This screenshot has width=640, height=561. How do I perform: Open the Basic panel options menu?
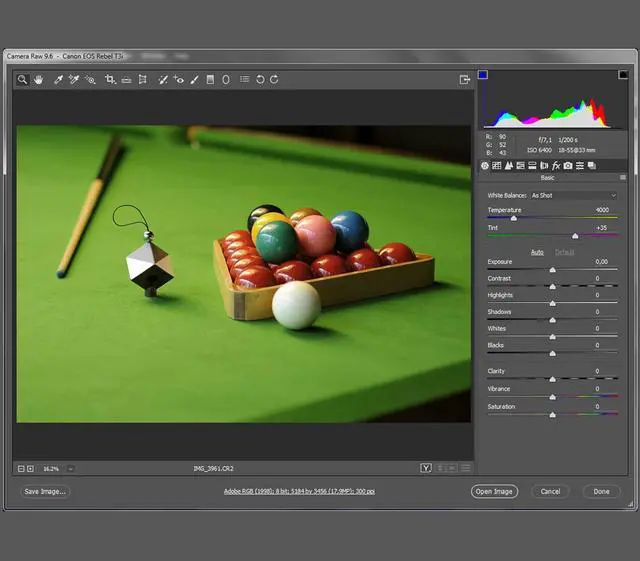[622, 177]
